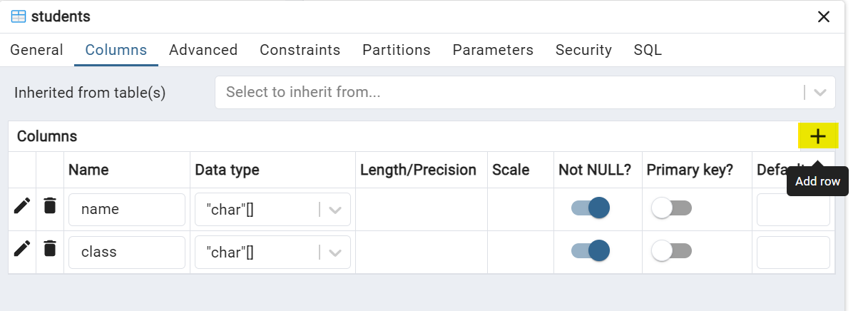Go to the General tab

(x=36, y=50)
